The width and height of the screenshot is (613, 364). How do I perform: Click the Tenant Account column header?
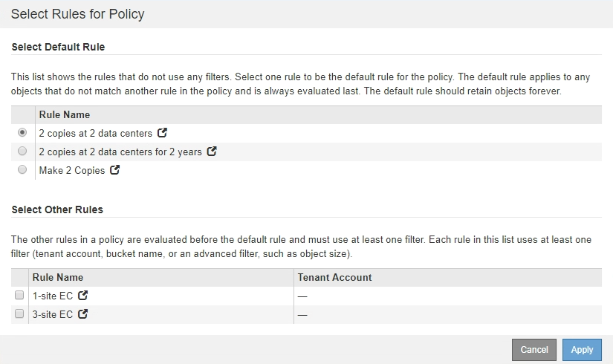(334, 277)
